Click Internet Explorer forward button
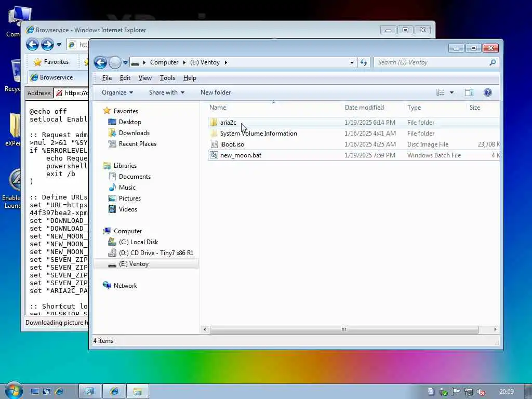The height and width of the screenshot is (399, 532). point(47,45)
